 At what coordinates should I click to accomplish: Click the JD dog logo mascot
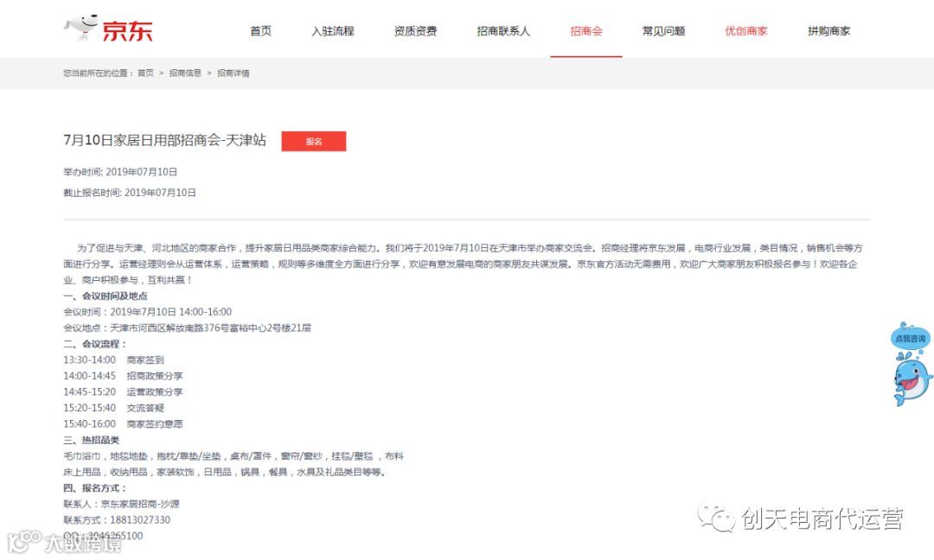point(81,28)
